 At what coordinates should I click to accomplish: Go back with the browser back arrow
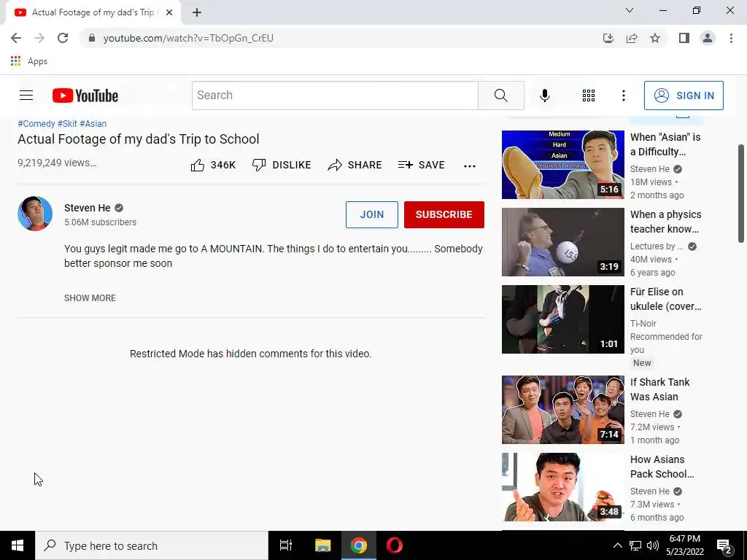(16, 38)
